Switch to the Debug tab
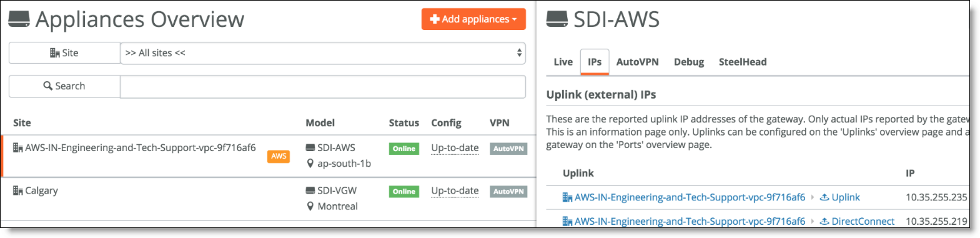The image size is (980, 238). (x=689, y=62)
